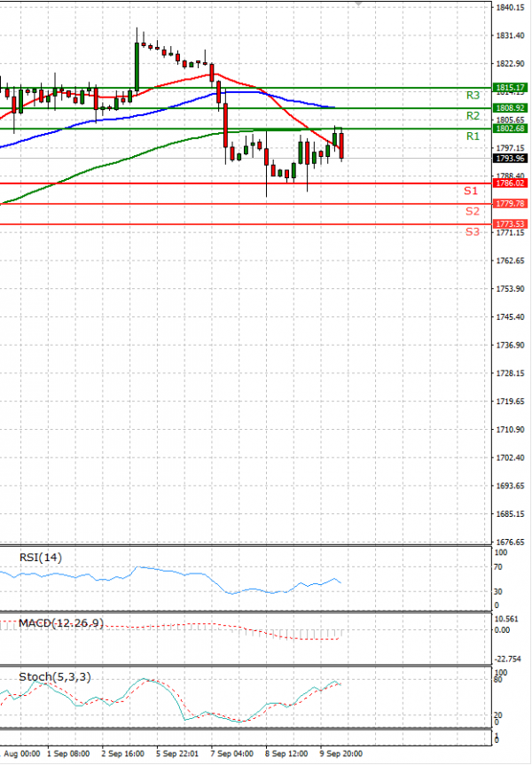Screen dimensions: 532x765
Task: Click the 2 Sep 16:00 time label
Action: [x=123, y=753]
